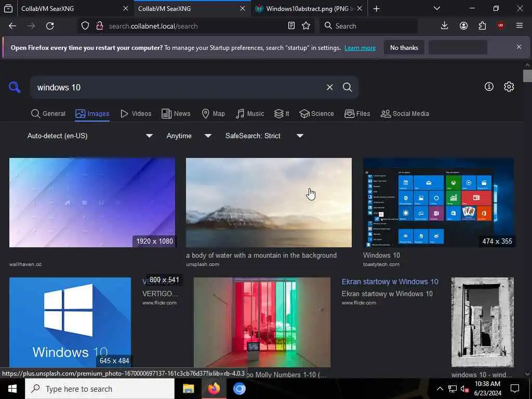Click the Firefox toolbar Search box

(369, 26)
